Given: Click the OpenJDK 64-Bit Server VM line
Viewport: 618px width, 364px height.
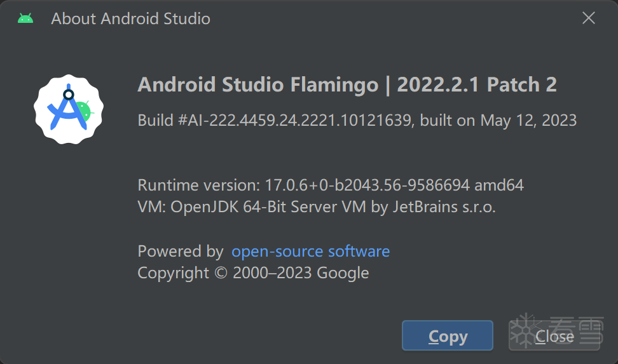Looking at the screenshot, I should tap(317, 207).
